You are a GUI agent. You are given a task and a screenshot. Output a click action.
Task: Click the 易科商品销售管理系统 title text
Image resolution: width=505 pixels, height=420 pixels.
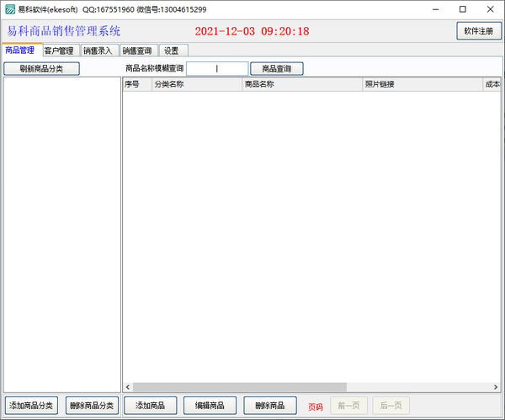click(x=64, y=31)
